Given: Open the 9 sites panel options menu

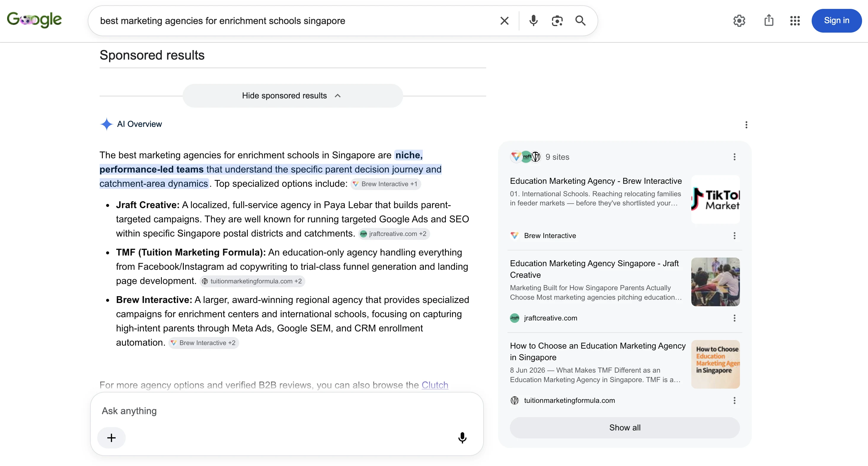Looking at the screenshot, I should click(735, 157).
